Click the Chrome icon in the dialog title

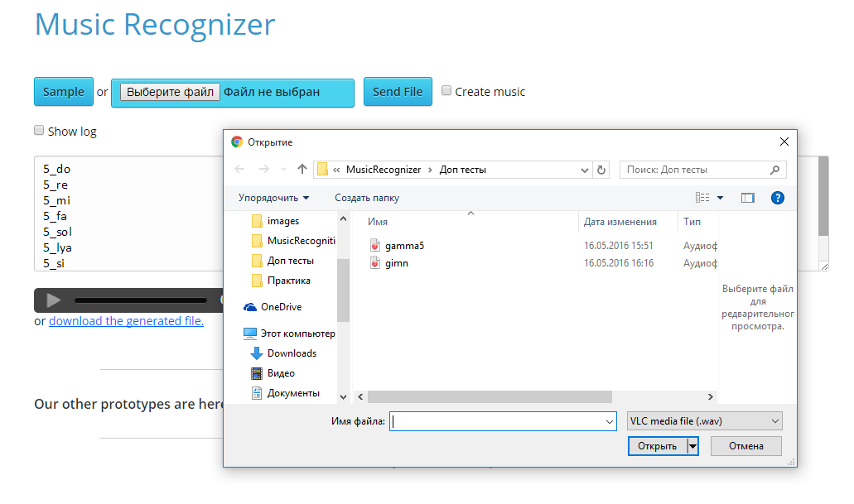236,142
